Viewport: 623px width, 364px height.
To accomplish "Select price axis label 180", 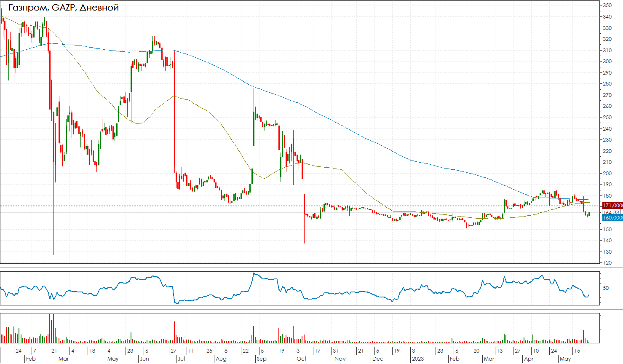I will click(x=607, y=196).
